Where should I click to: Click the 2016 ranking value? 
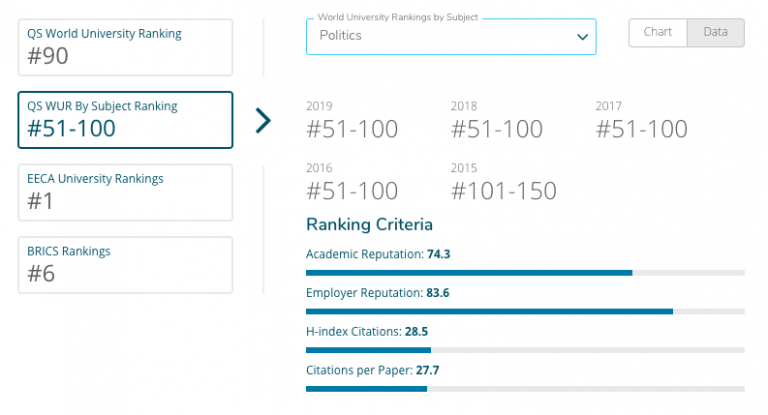tap(352, 190)
